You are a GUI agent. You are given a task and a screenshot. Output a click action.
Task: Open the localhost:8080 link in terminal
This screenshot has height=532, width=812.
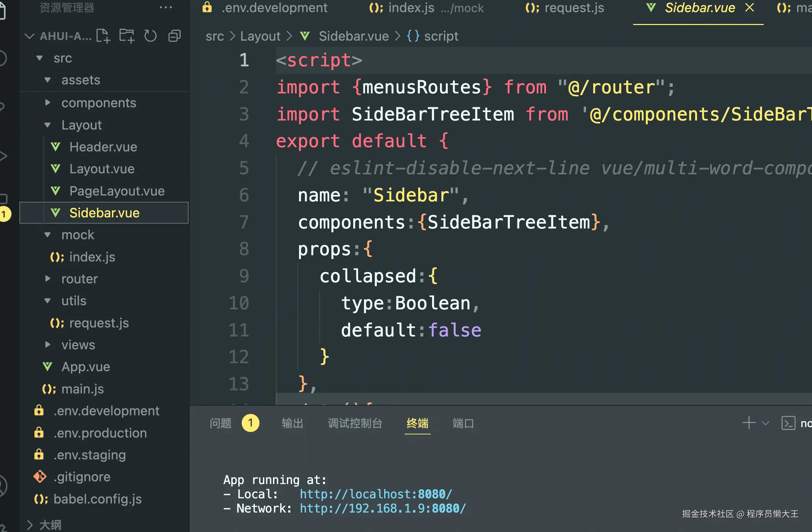376,494
